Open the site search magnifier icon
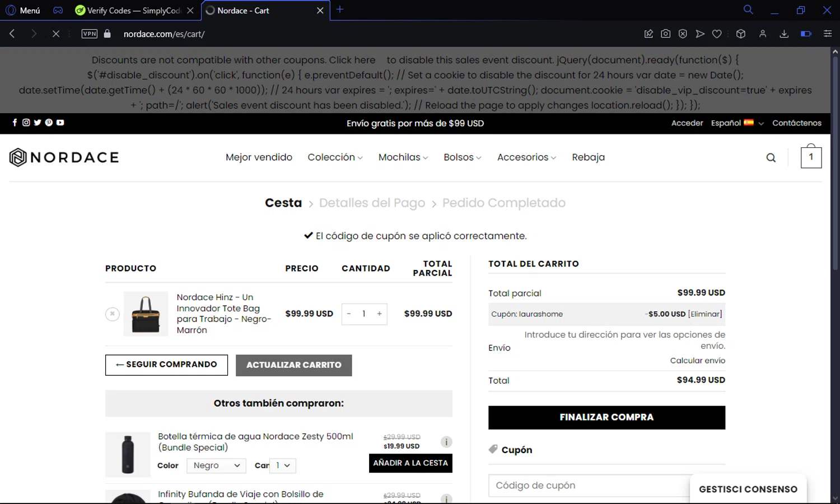Viewport: 840px width, 504px height. pyautogui.click(x=771, y=158)
